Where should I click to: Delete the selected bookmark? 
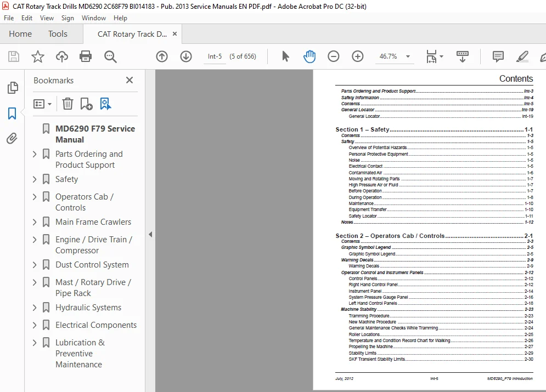pyautogui.click(x=67, y=104)
